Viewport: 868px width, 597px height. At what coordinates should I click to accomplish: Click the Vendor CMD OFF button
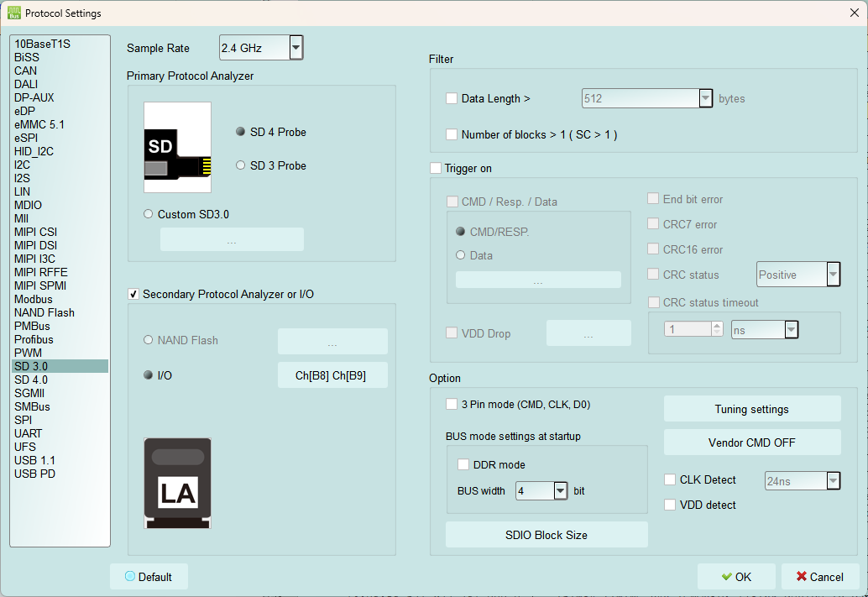coord(752,443)
